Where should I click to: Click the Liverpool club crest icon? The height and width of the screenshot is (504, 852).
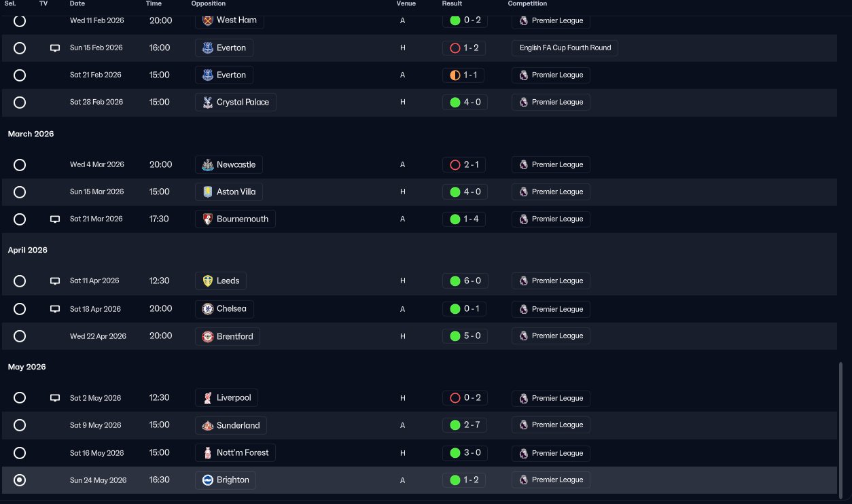(208, 398)
